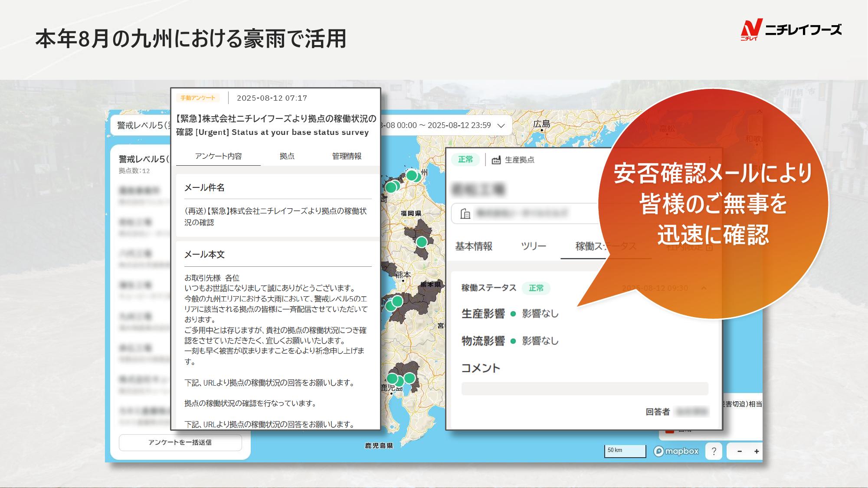Click the survey title starting with 【緊急】株式会社ニチレイフーズ
Image resolution: width=868 pixels, height=488 pixels.
pos(276,125)
